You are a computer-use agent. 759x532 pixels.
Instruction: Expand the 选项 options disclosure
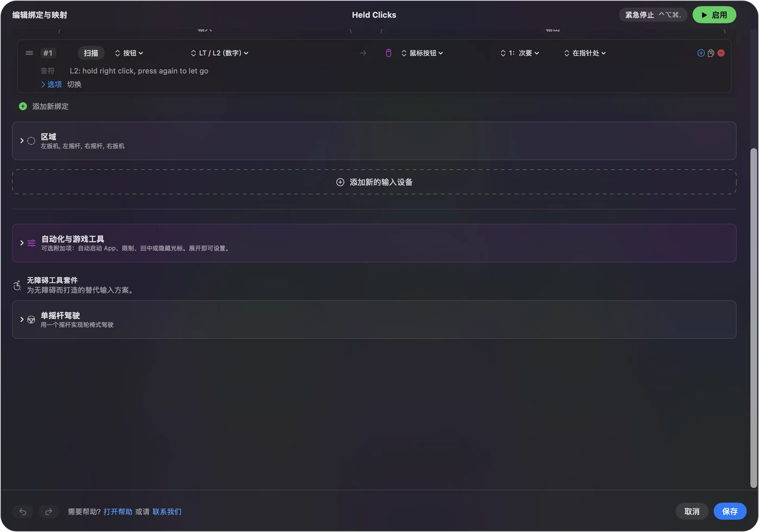pyautogui.click(x=51, y=85)
